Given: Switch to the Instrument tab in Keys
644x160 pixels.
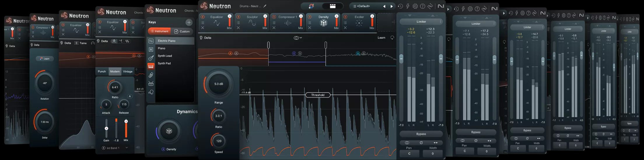Looking at the screenshot, I should [x=159, y=31].
